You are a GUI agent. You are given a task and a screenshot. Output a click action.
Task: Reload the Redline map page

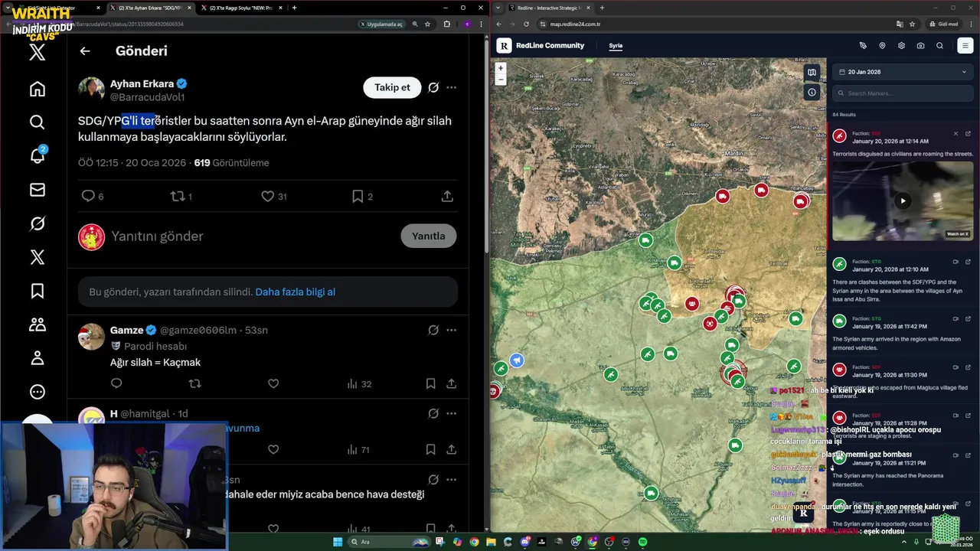pyautogui.click(x=526, y=24)
